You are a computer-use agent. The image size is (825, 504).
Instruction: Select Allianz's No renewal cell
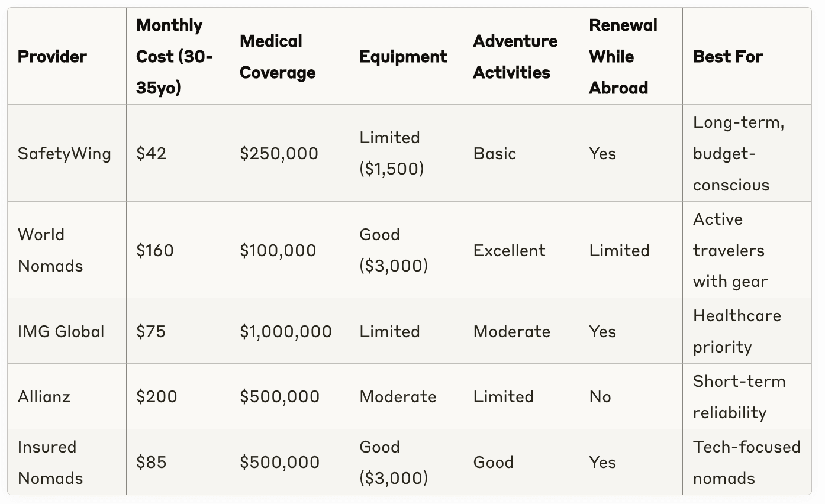(x=600, y=396)
